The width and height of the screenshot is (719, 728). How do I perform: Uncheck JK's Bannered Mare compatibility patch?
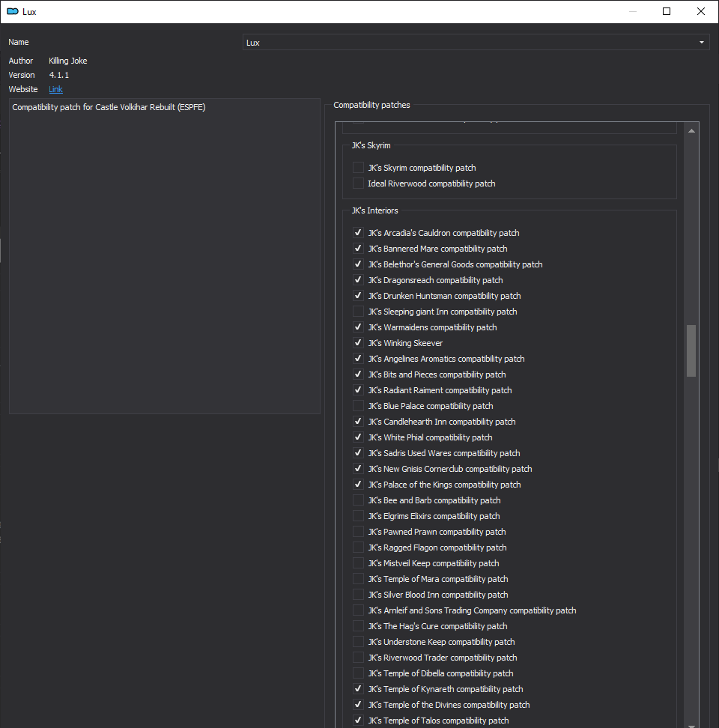(x=358, y=249)
